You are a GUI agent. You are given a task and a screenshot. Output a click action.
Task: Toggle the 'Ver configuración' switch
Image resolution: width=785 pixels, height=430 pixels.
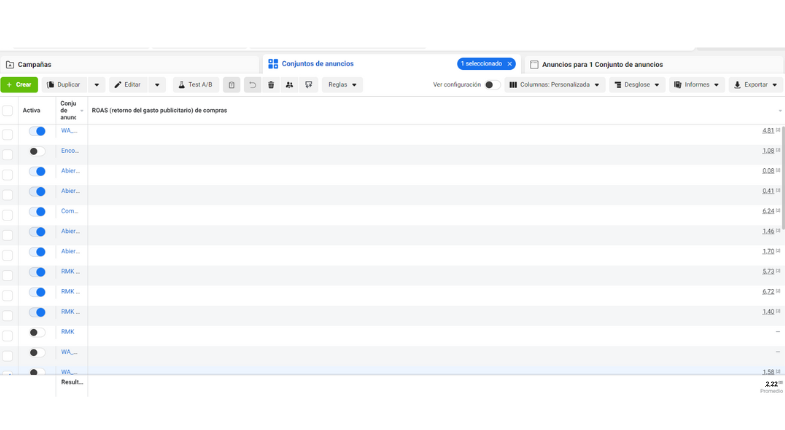pos(491,85)
